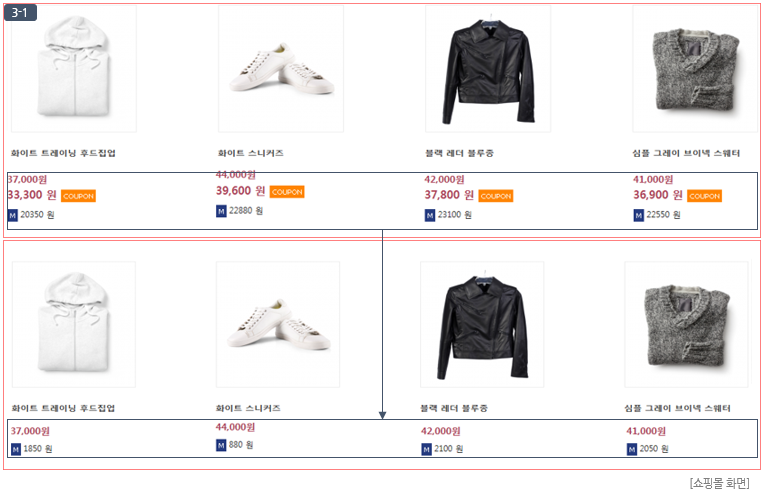Click the M mileage icon beside 22550 원

click(638, 215)
